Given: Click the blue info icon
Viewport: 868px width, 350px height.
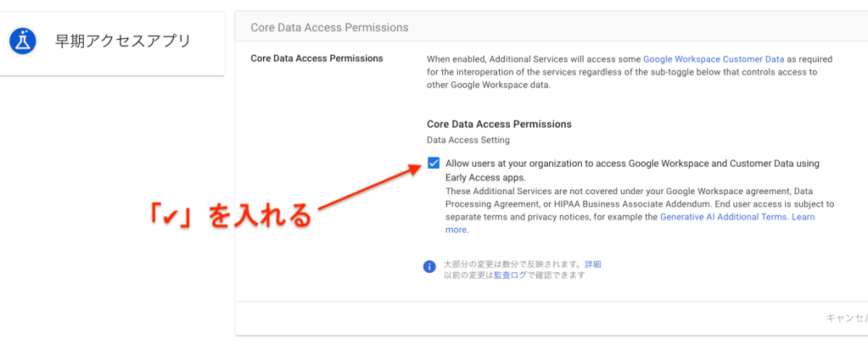Looking at the screenshot, I should [x=429, y=268].
